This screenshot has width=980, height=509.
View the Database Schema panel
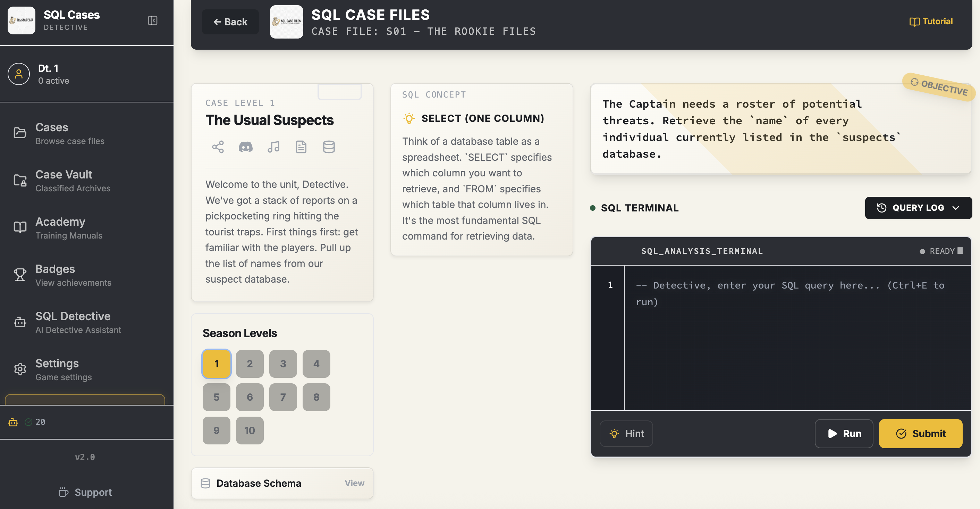tap(354, 483)
